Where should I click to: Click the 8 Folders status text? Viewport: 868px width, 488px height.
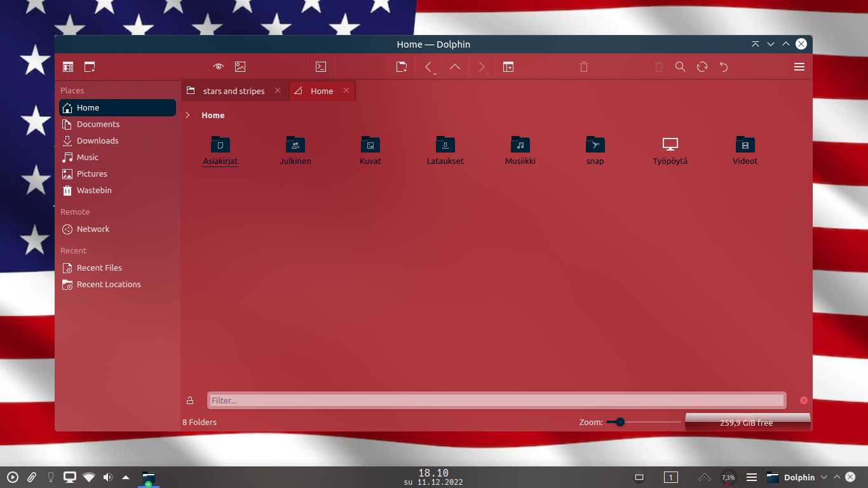pyautogui.click(x=200, y=422)
